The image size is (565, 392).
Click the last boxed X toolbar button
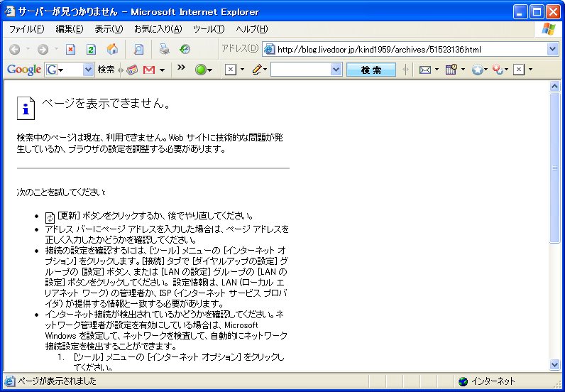pyautogui.click(x=519, y=70)
